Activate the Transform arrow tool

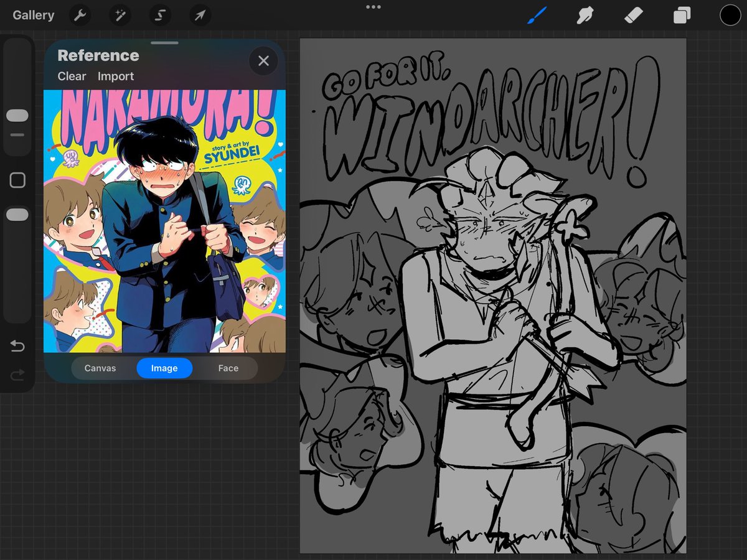tap(200, 15)
